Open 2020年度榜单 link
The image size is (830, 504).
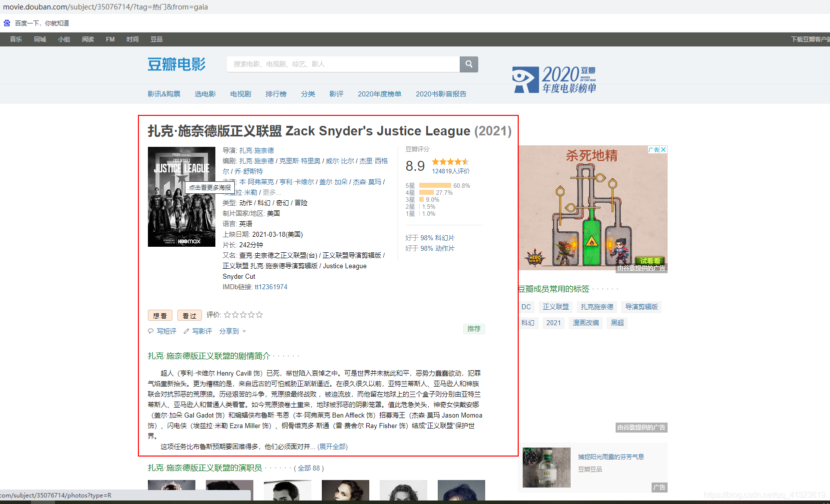click(x=380, y=94)
